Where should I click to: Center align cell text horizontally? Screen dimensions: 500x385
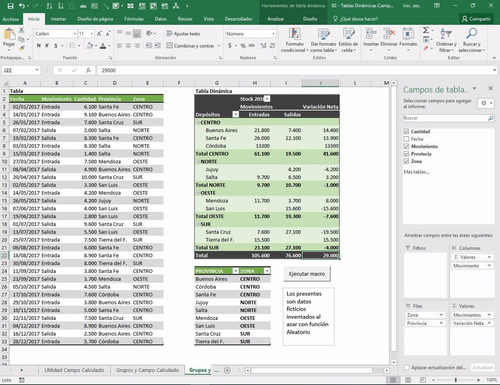click(x=128, y=46)
